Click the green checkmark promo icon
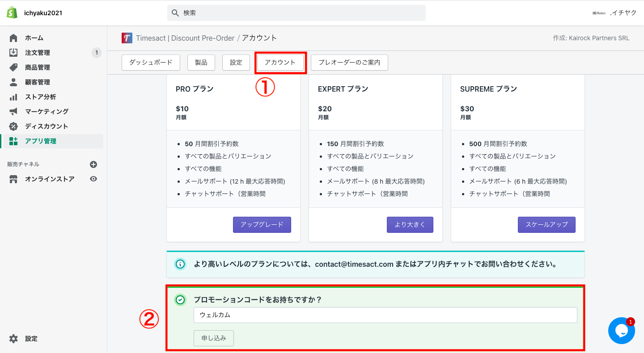This screenshot has height=353, width=644. coord(180,300)
